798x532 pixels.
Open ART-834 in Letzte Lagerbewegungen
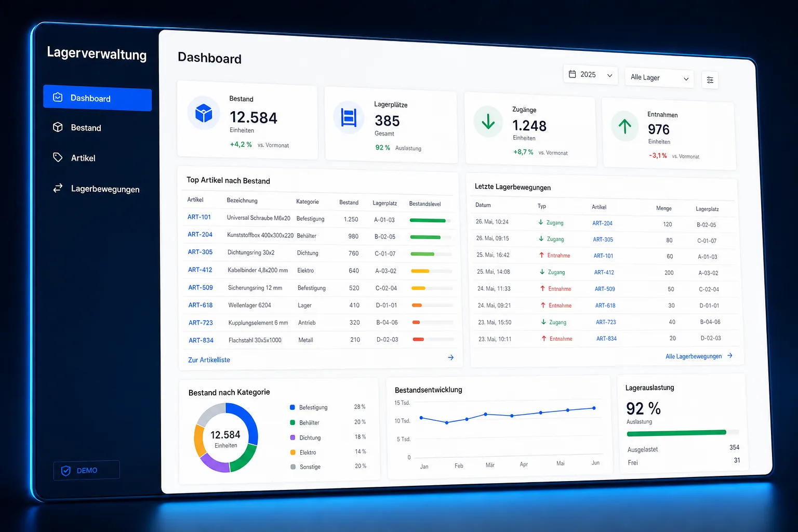tap(606, 339)
